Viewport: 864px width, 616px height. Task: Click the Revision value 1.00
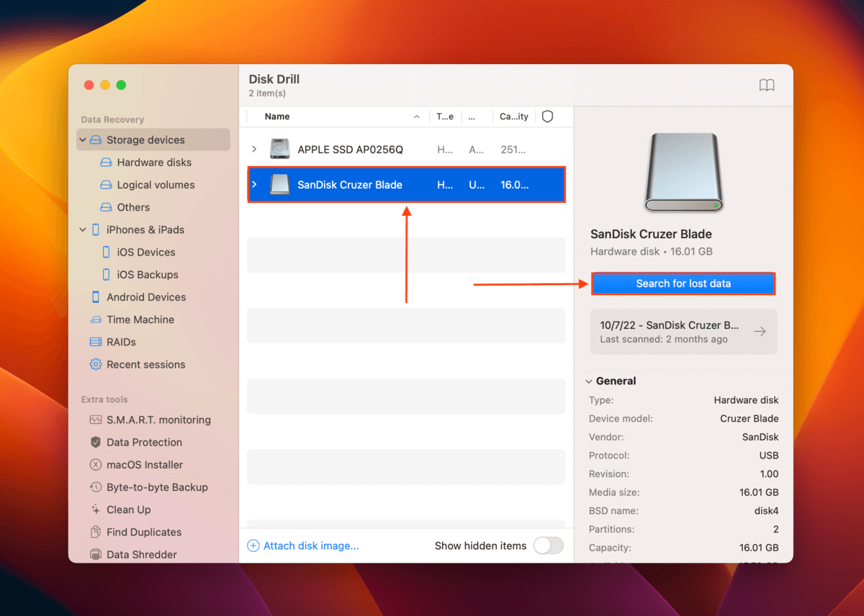(769, 474)
